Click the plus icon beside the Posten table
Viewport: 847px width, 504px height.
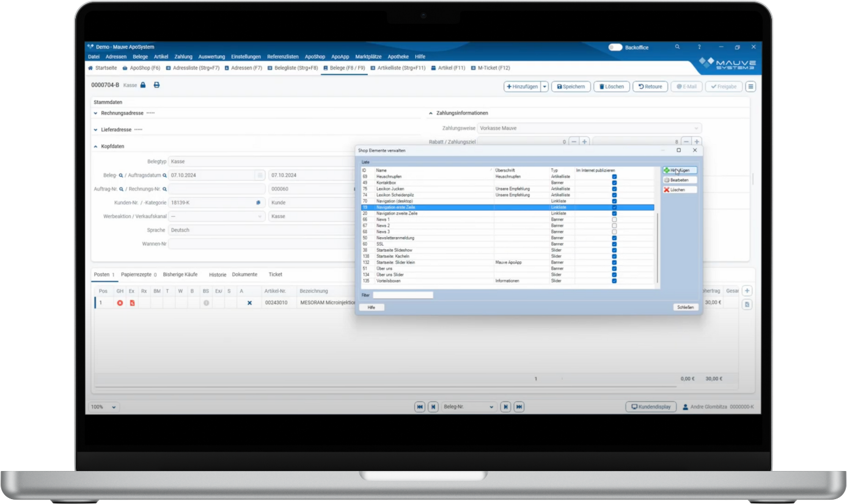pos(747,291)
